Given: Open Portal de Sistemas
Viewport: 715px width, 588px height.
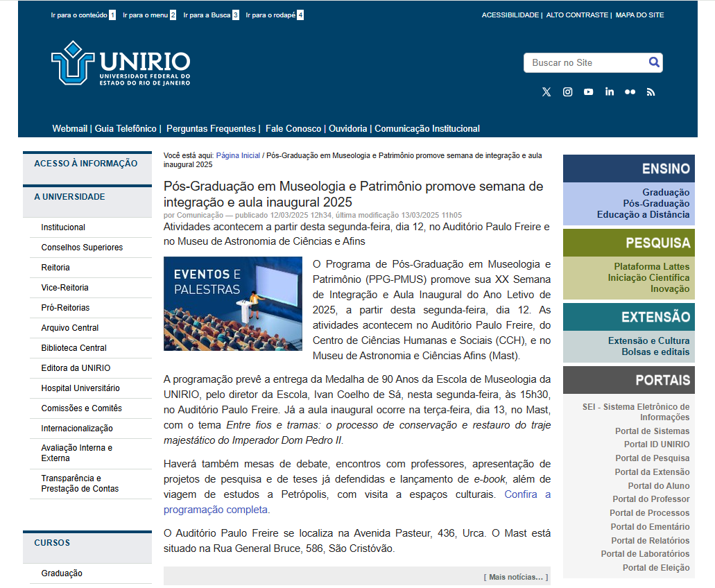Looking at the screenshot, I should point(652,431).
